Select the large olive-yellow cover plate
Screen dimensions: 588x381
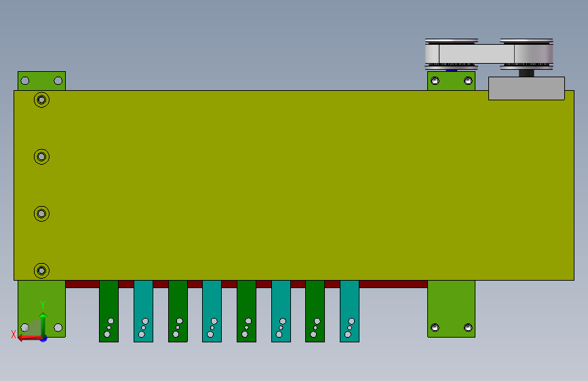pos(294,185)
